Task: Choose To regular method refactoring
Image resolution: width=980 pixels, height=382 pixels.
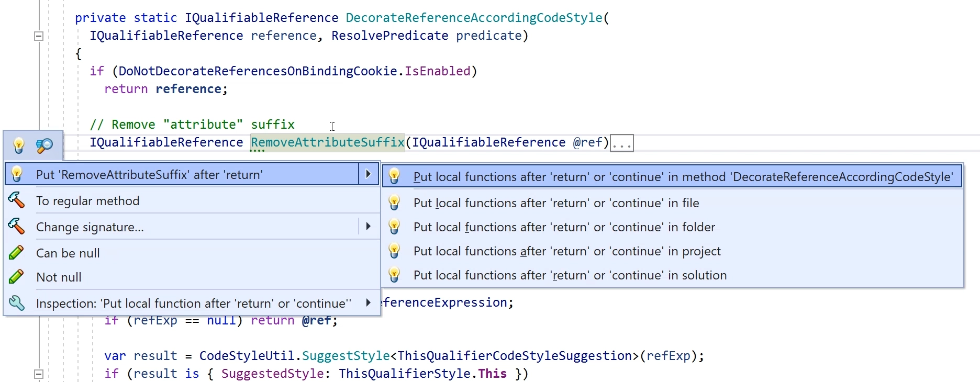Action: coord(192,201)
